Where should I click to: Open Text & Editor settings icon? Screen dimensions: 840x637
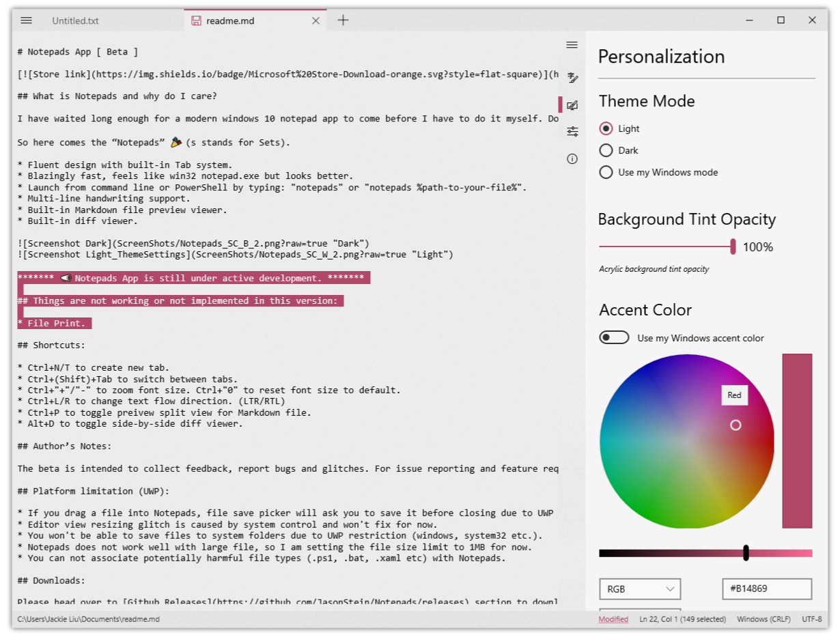click(572, 79)
